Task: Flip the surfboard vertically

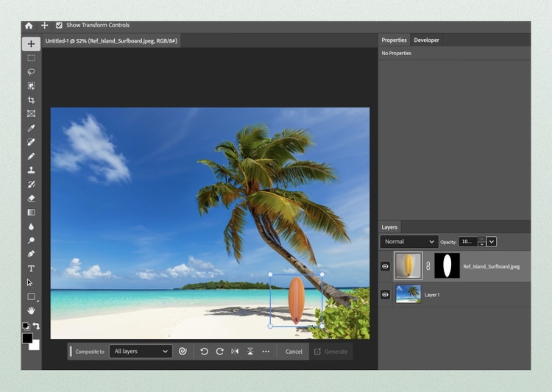Action: (250, 352)
